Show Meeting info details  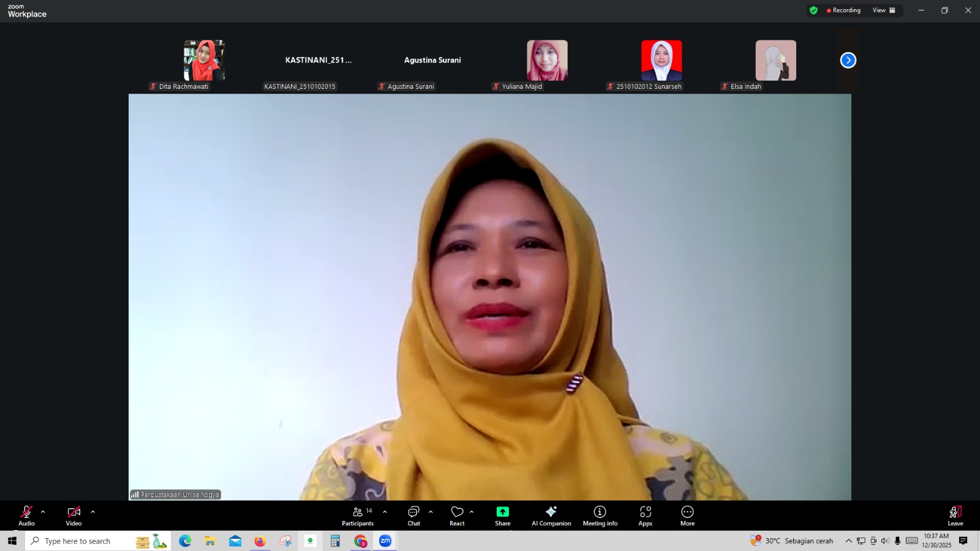[600, 515]
